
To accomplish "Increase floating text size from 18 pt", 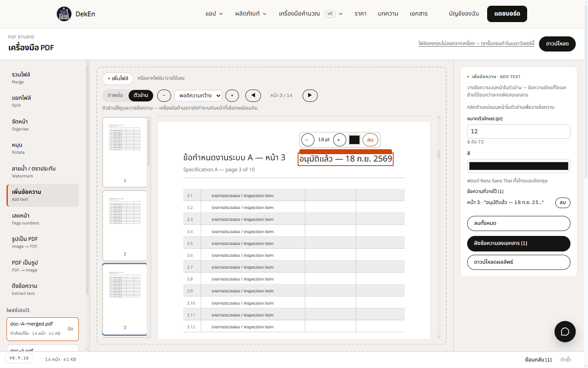I will [339, 140].
